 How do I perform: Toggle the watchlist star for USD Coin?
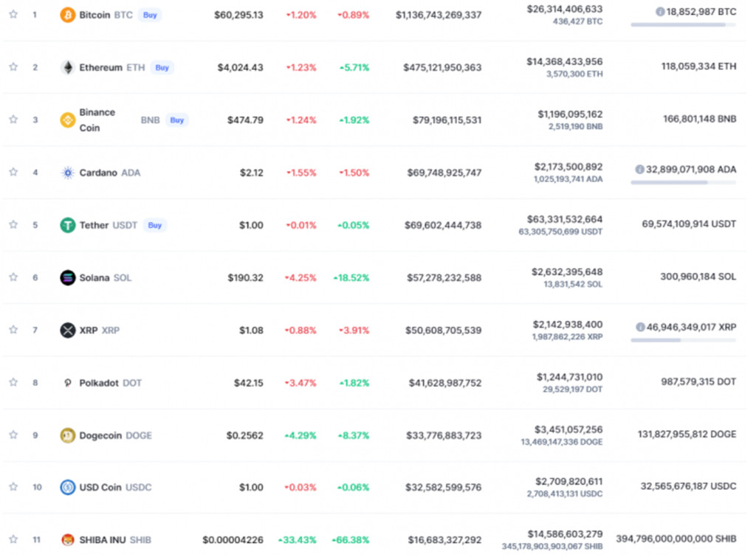13,487
